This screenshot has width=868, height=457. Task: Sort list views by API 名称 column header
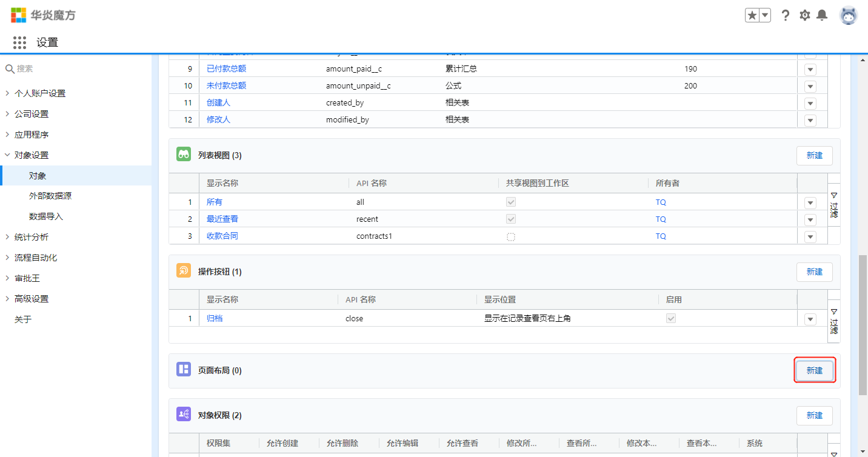click(372, 183)
